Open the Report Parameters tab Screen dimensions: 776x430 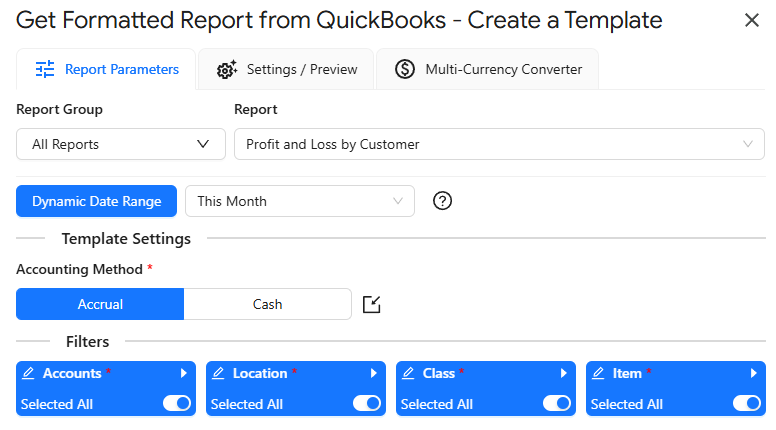point(106,69)
